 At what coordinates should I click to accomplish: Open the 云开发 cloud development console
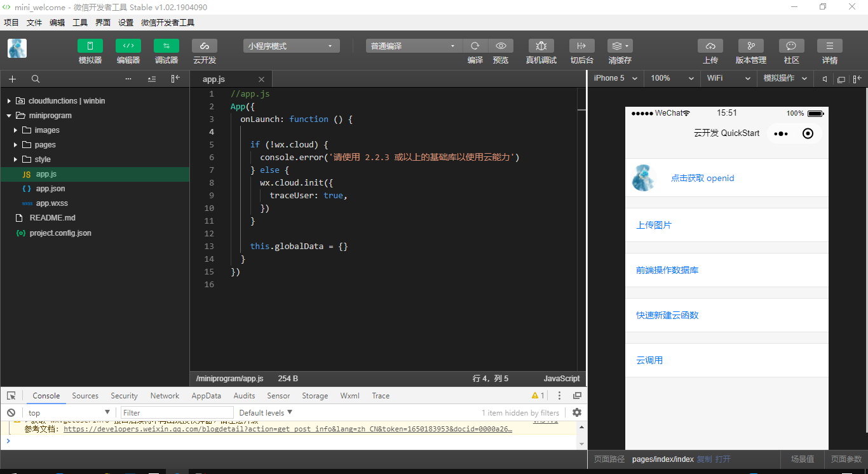205,46
